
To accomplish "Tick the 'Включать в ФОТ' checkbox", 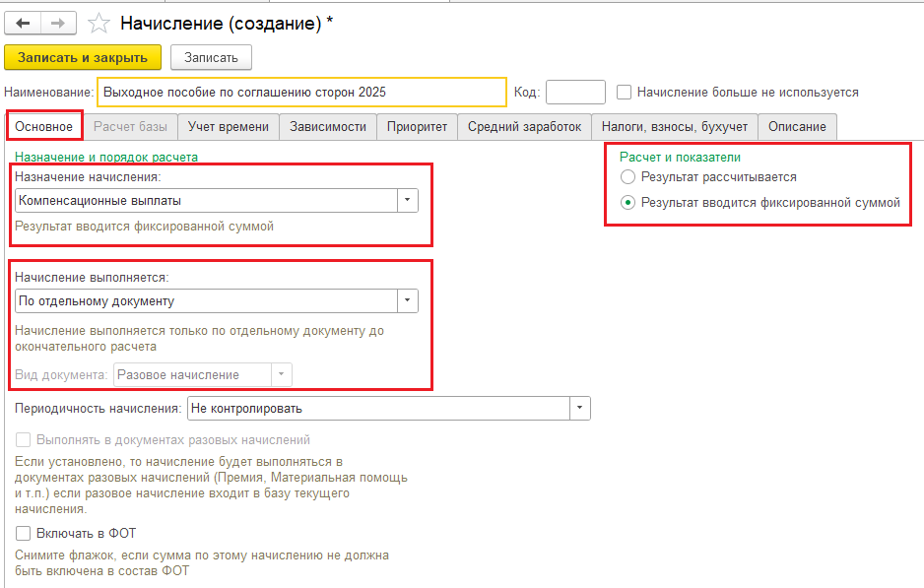I will point(24,533).
